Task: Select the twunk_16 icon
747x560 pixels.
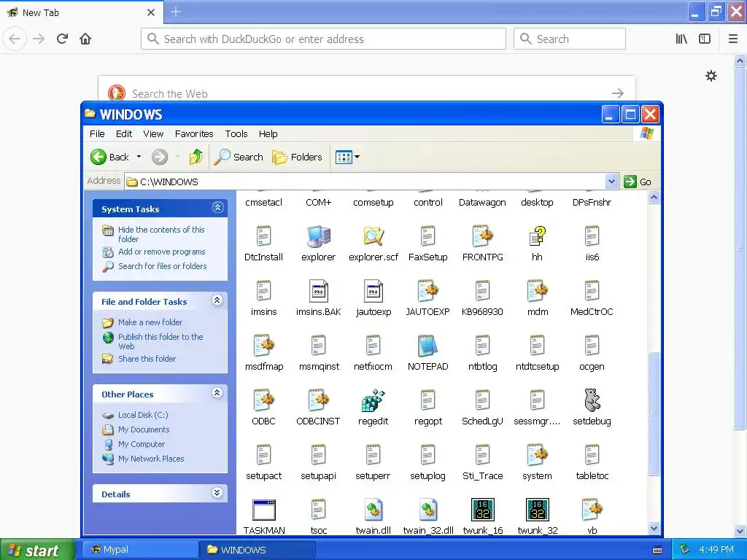Action: coord(483,510)
